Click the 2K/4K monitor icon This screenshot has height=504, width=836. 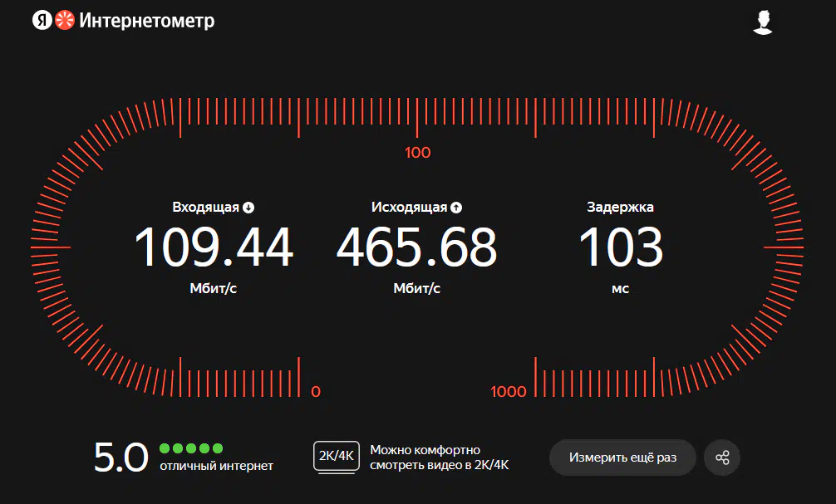pos(337,457)
